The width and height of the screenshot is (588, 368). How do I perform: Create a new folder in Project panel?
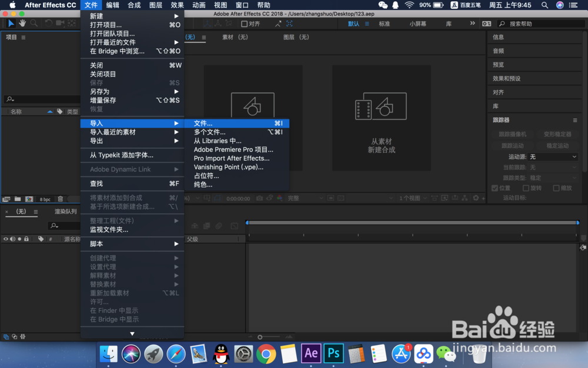click(x=18, y=199)
